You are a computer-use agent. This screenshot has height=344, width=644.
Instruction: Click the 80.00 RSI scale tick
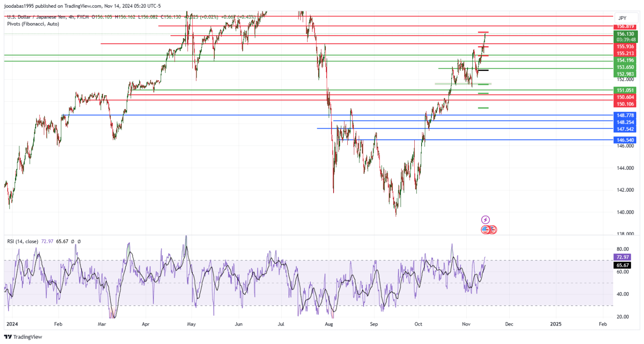click(623, 249)
